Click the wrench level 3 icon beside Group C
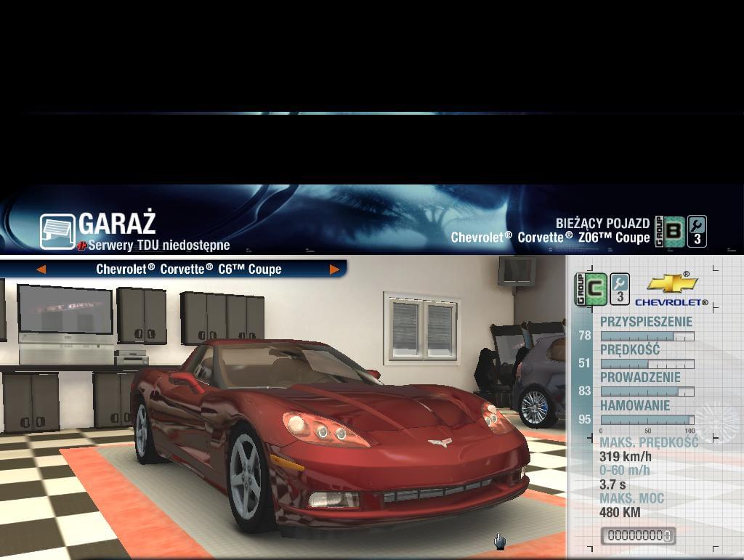 [x=620, y=289]
